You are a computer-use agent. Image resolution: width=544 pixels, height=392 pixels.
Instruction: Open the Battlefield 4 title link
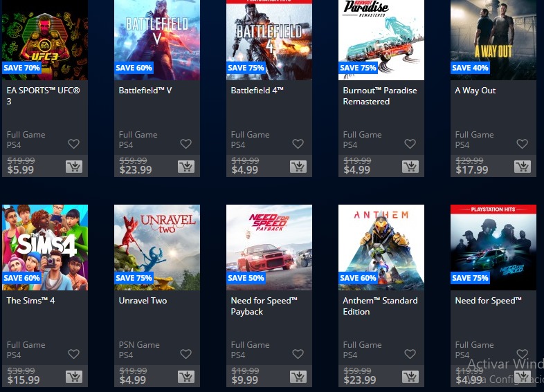(257, 91)
